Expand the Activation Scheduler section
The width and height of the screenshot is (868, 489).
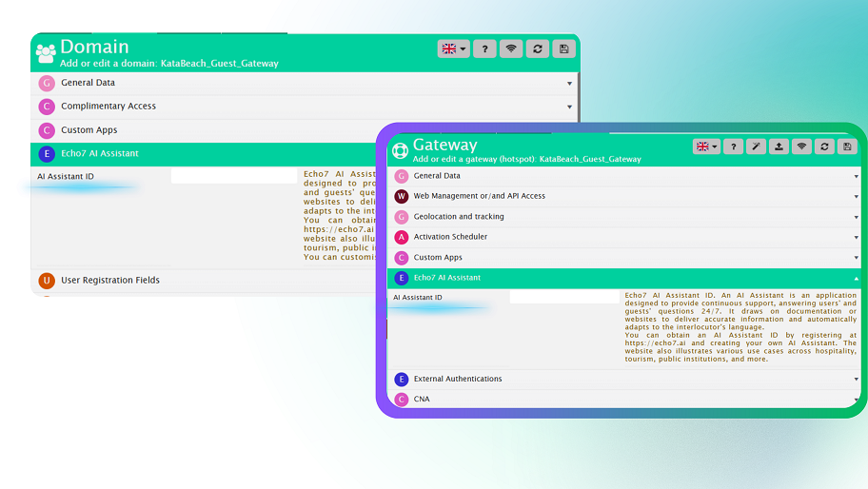tap(625, 237)
